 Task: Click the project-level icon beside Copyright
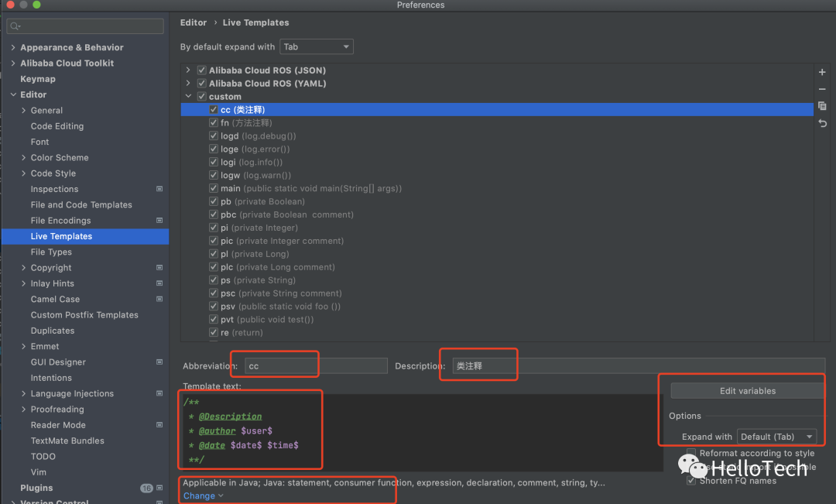159,268
